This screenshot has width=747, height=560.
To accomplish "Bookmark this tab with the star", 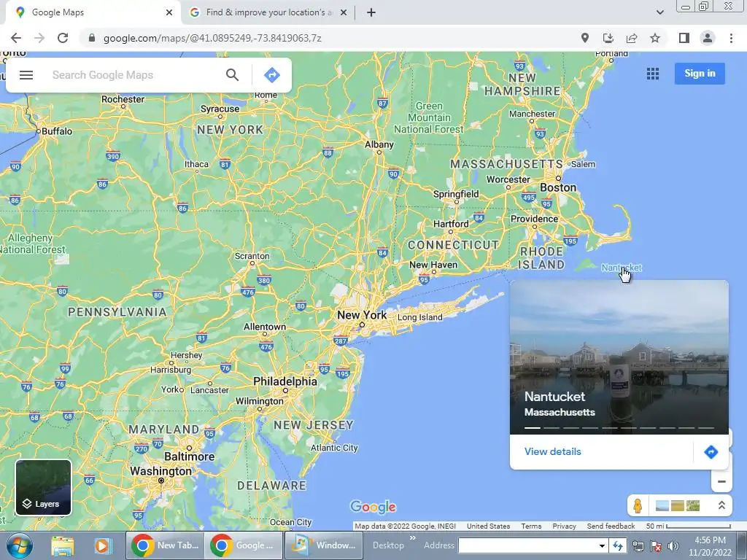I will (655, 38).
